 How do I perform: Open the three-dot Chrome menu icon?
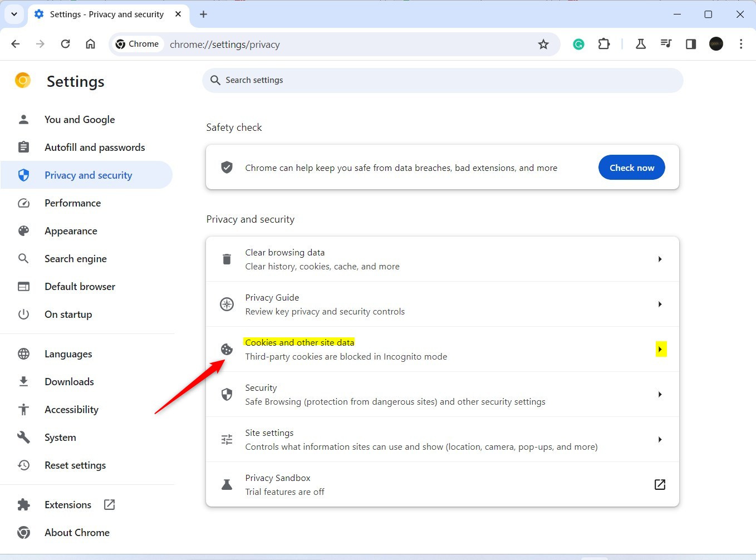click(x=742, y=44)
